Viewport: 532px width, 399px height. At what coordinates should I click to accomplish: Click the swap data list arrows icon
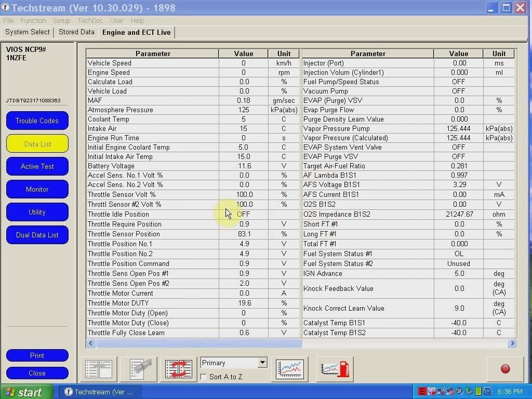[x=178, y=369]
